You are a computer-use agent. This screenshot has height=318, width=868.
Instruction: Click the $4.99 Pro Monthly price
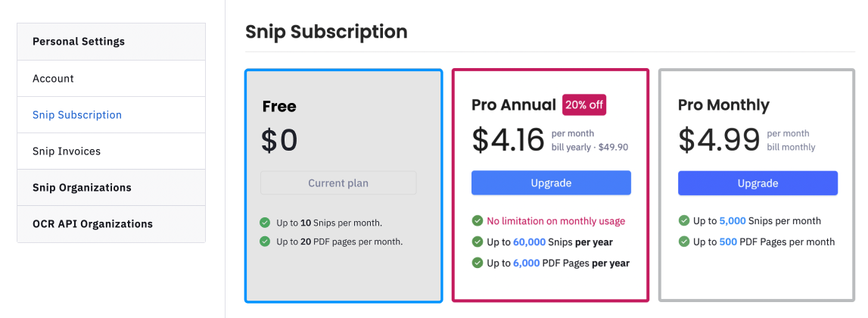[x=719, y=139]
